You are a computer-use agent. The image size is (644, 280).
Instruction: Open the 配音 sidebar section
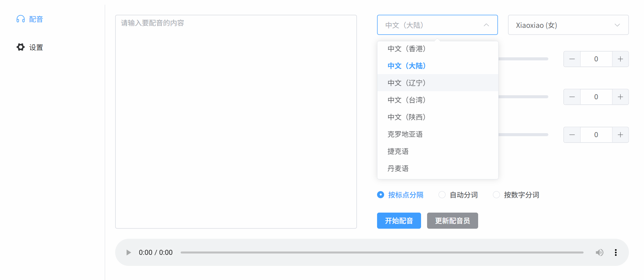30,19
